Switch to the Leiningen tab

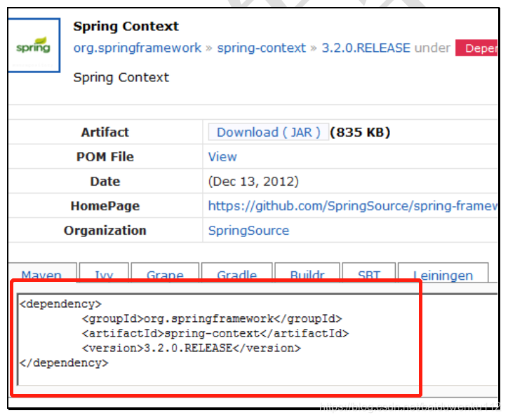tap(443, 273)
